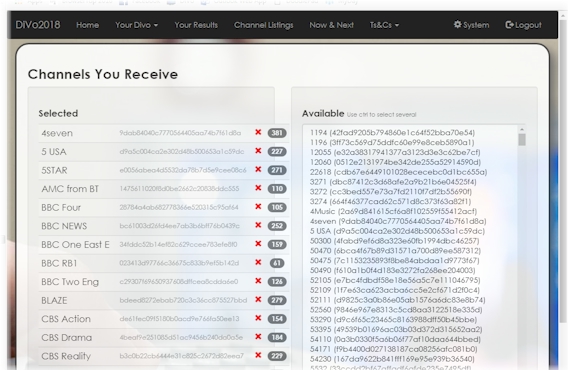Click the scroll up arrow in Available list
Image resolution: width=569 pixels, height=370 pixels.
click(x=522, y=130)
